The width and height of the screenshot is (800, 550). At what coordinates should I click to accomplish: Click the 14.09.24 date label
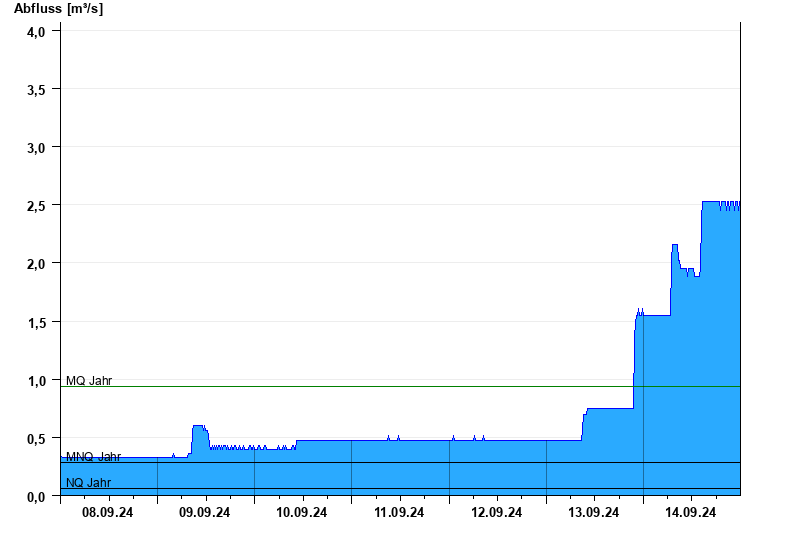click(x=690, y=512)
